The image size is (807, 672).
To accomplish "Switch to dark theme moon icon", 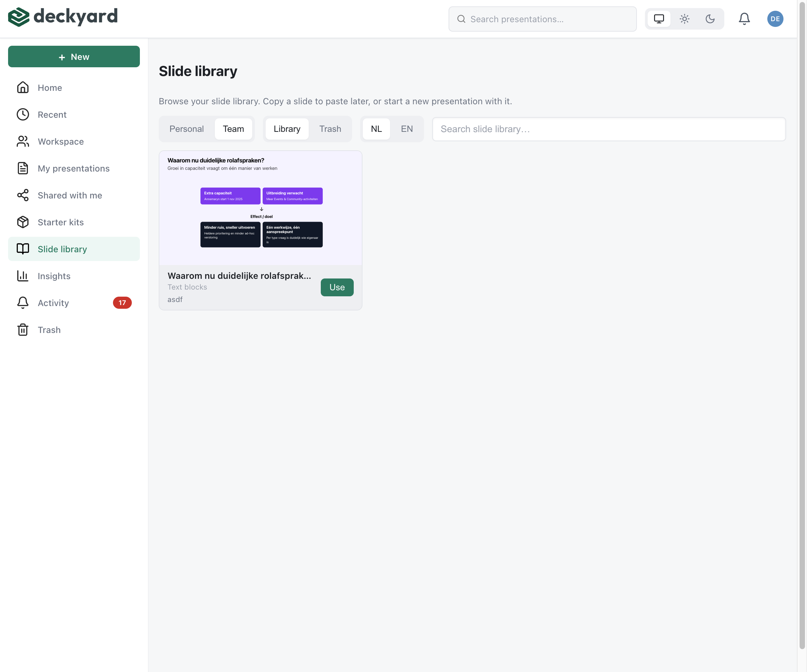I will pos(710,19).
